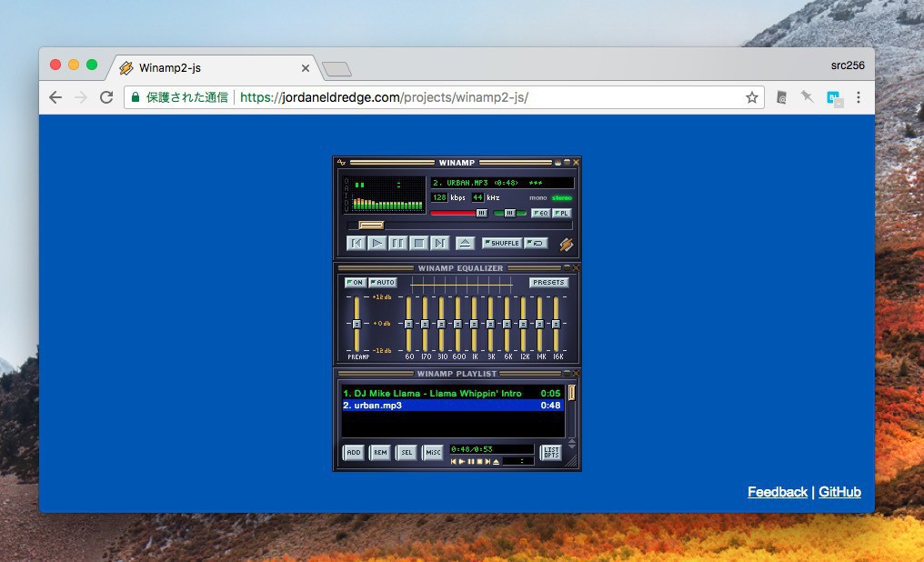Skip to the previous track in Winamp

click(357, 243)
